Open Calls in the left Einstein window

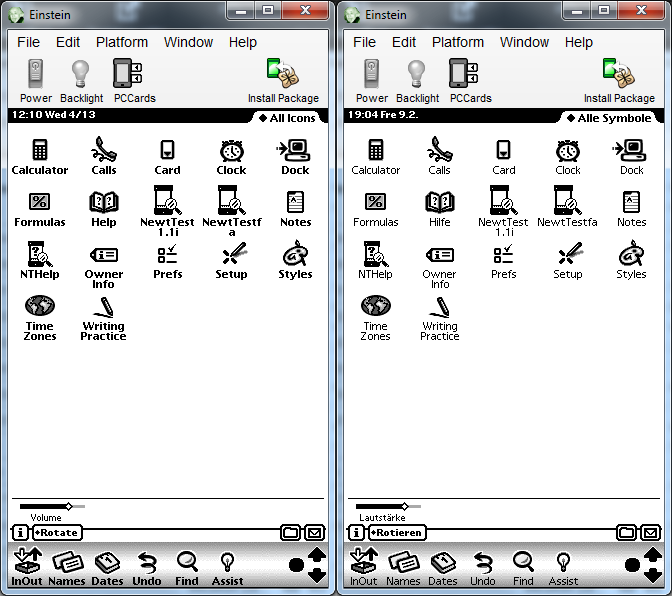pyautogui.click(x=104, y=156)
